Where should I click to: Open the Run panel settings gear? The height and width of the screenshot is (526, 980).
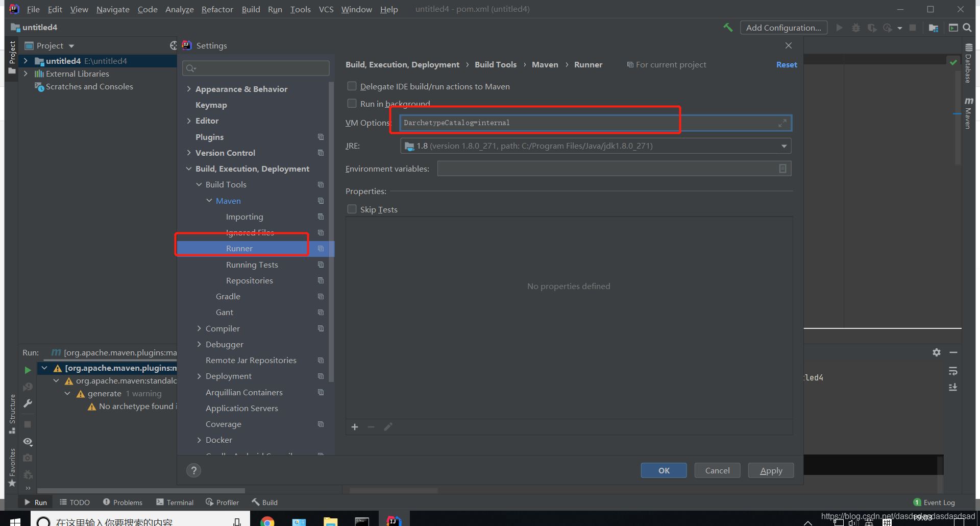937,352
